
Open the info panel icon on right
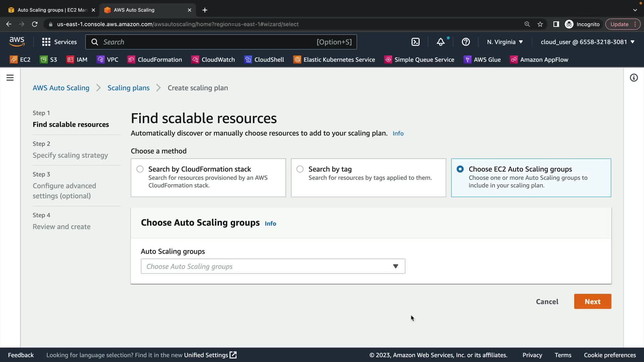click(x=634, y=78)
